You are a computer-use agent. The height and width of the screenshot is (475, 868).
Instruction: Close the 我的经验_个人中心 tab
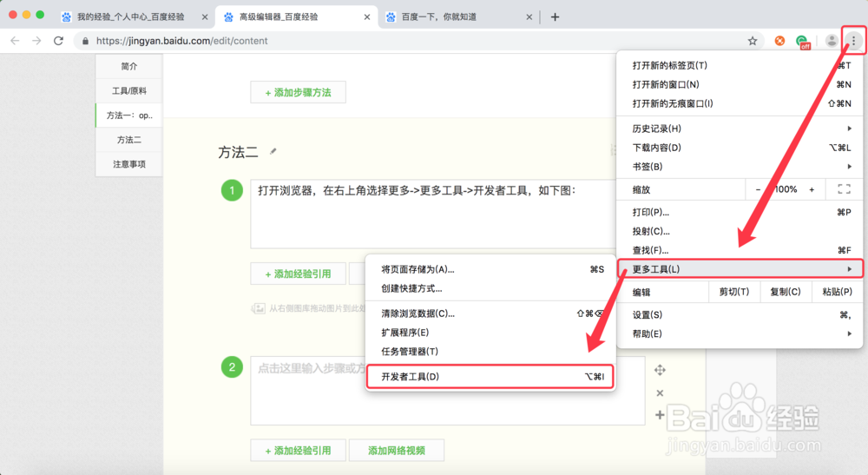click(x=205, y=17)
